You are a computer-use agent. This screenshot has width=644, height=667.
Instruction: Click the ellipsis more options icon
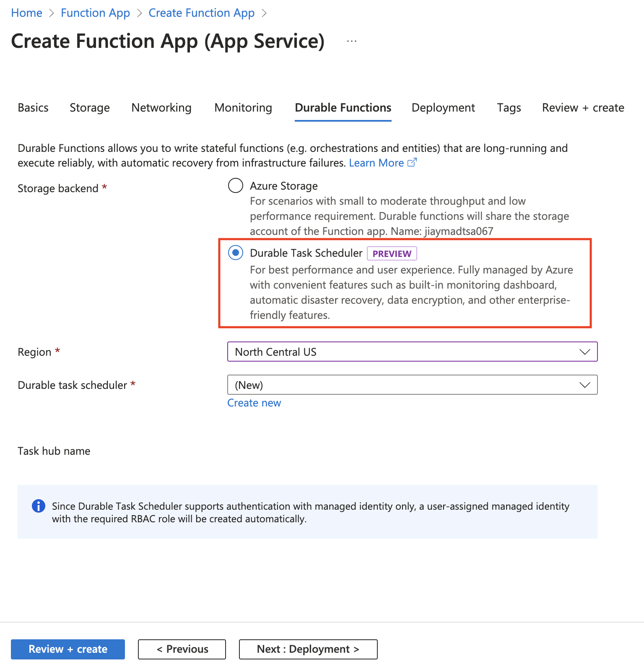352,41
